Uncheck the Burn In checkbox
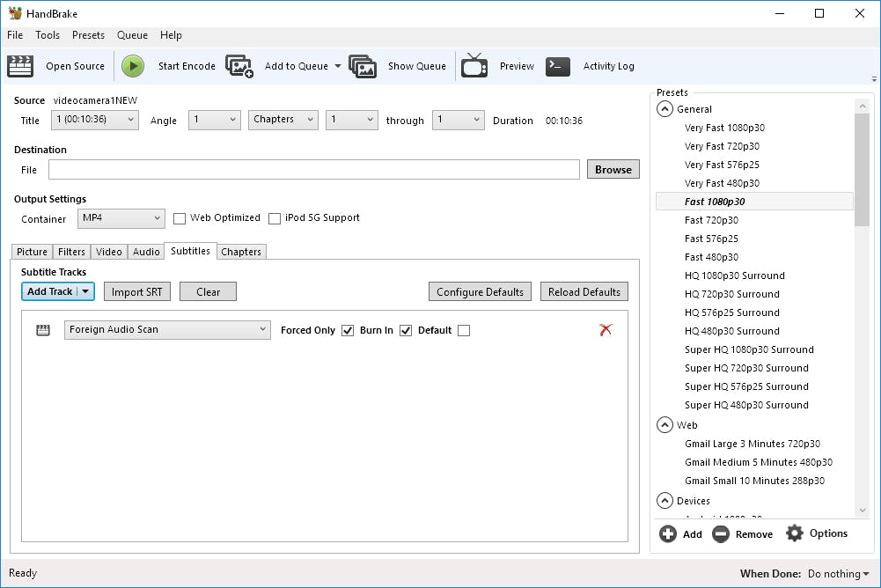881x588 pixels. coord(406,331)
